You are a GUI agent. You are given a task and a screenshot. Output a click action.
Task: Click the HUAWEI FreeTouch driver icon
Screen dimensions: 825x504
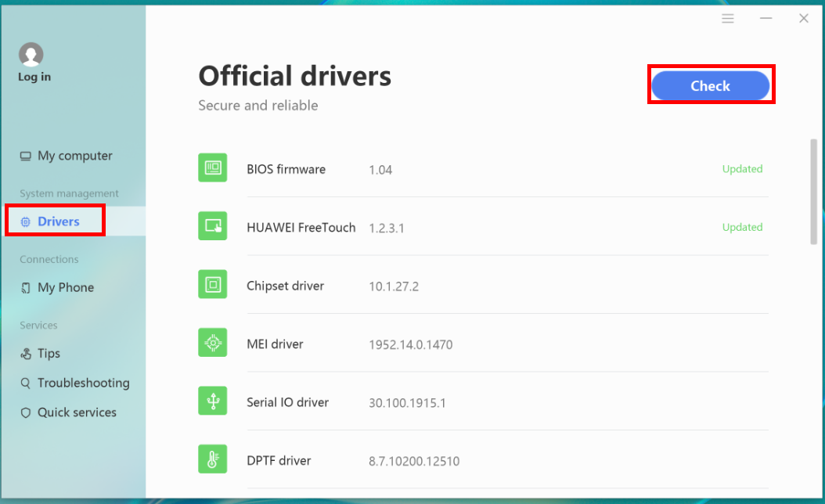point(212,226)
